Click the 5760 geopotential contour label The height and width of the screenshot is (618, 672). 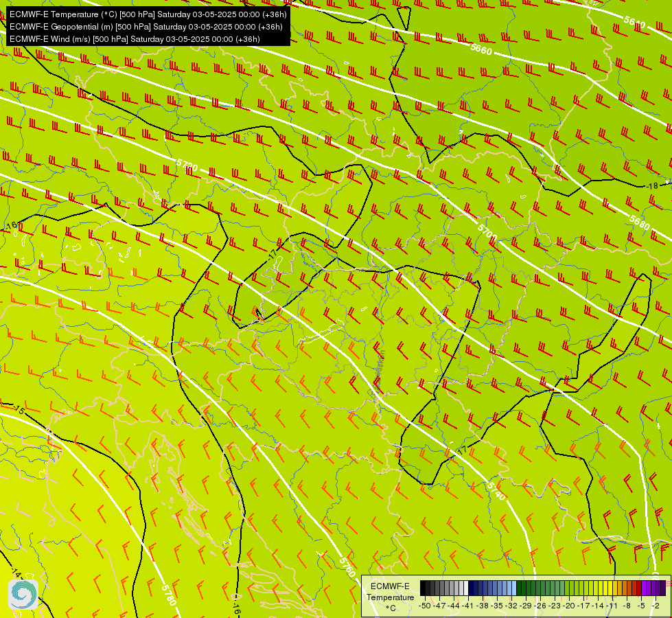[x=347, y=567]
